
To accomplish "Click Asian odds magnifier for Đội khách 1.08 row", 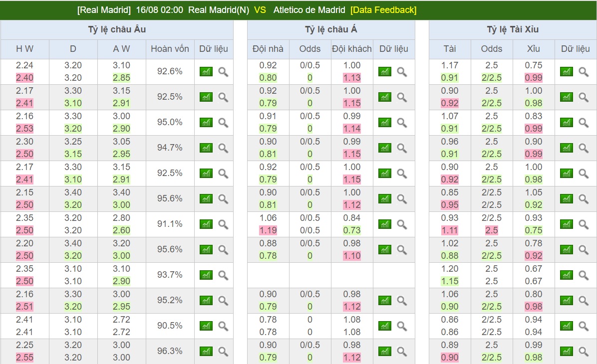I will pos(402,326).
